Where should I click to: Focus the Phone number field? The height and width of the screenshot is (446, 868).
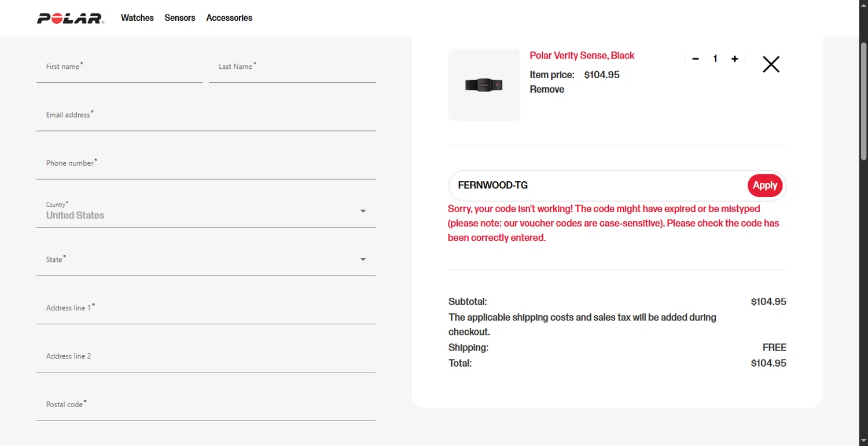coord(206,163)
